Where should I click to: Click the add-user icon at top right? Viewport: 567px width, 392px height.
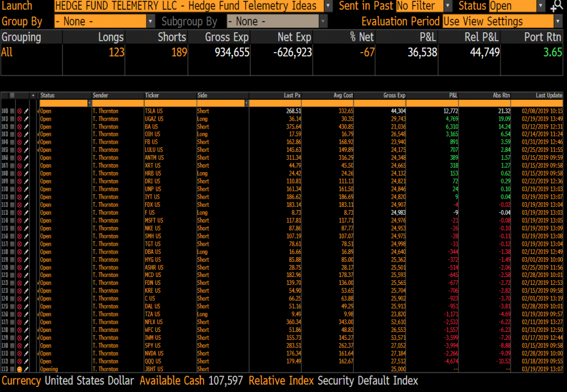(556, 6)
